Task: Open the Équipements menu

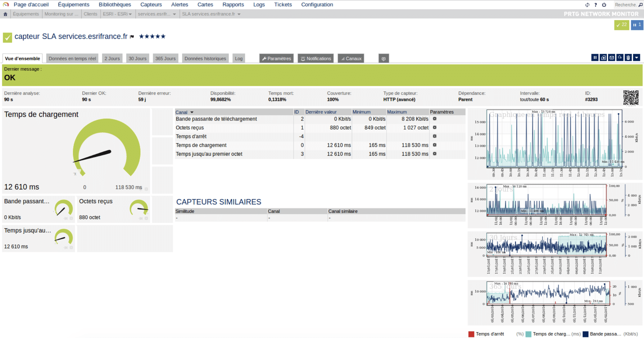Action: tap(74, 5)
